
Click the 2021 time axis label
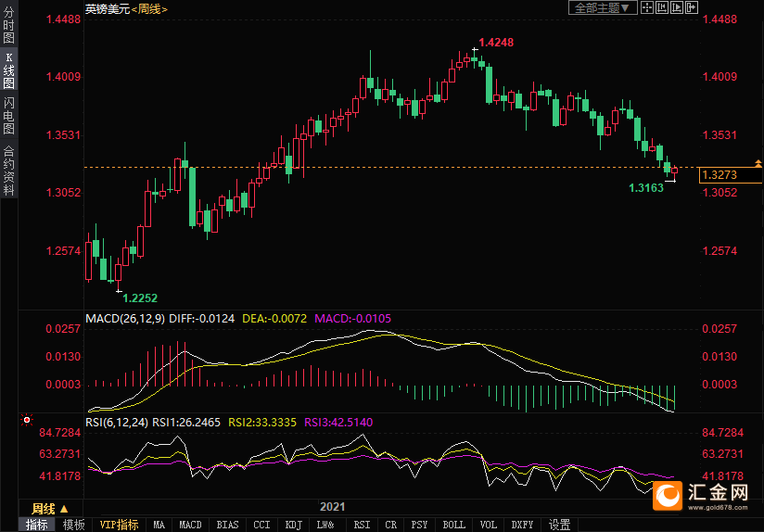click(x=332, y=507)
